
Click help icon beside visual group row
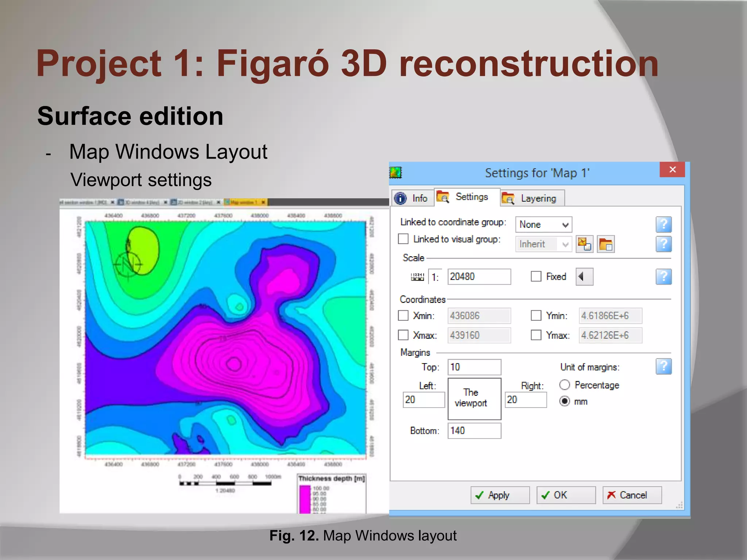point(663,244)
